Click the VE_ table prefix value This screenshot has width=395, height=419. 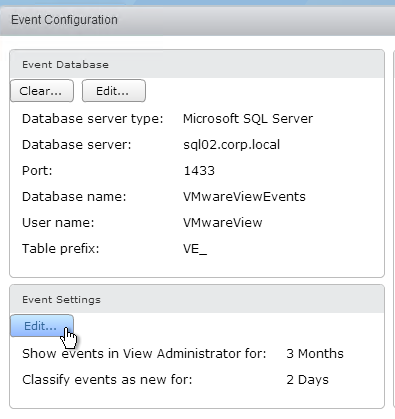click(x=195, y=249)
